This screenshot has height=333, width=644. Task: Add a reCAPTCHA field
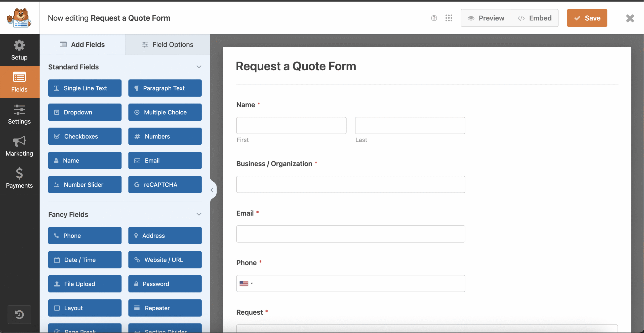165,185
